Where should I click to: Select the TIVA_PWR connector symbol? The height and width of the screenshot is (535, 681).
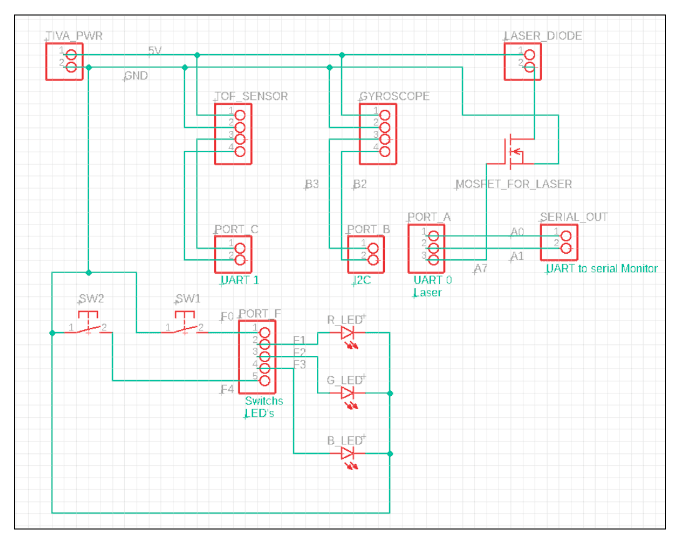pos(64,62)
